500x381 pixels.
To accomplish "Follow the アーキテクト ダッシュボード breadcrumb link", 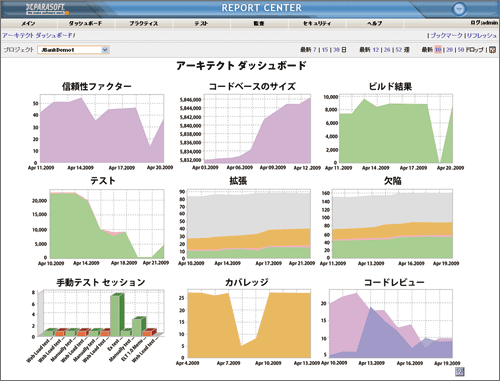I will click(x=38, y=35).
